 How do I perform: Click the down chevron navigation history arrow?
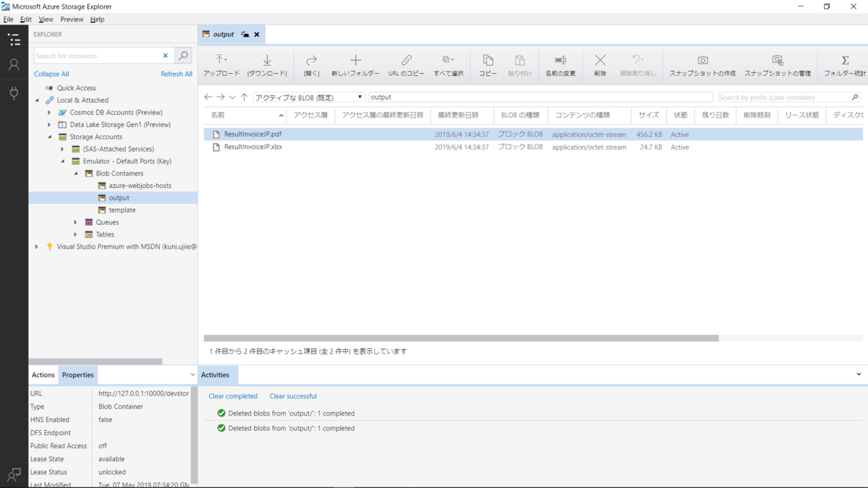(x=232, y=97)
